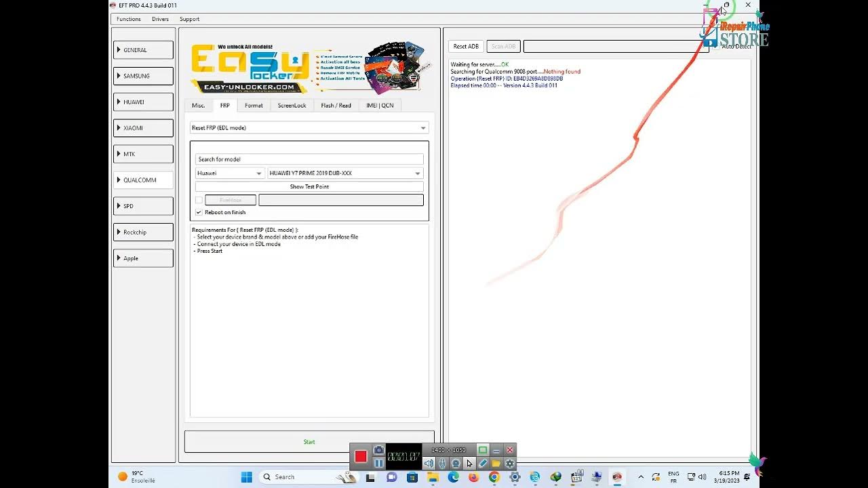Toggle recorder webcam icon
The height and width of the screenshot is (488, 868).
pyautogui.click(x=456, y=464)
